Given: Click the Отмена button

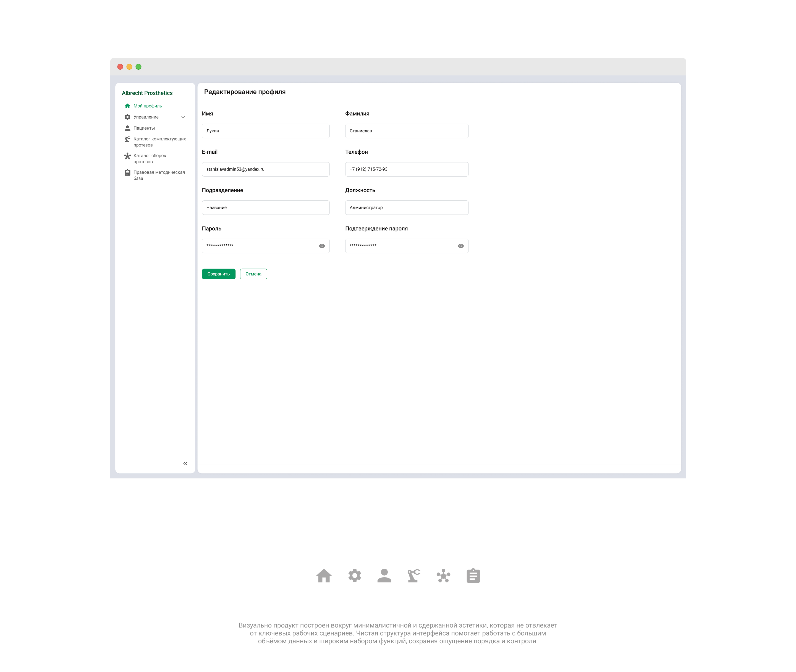Looking at the screenshot, I should (253, 274).
